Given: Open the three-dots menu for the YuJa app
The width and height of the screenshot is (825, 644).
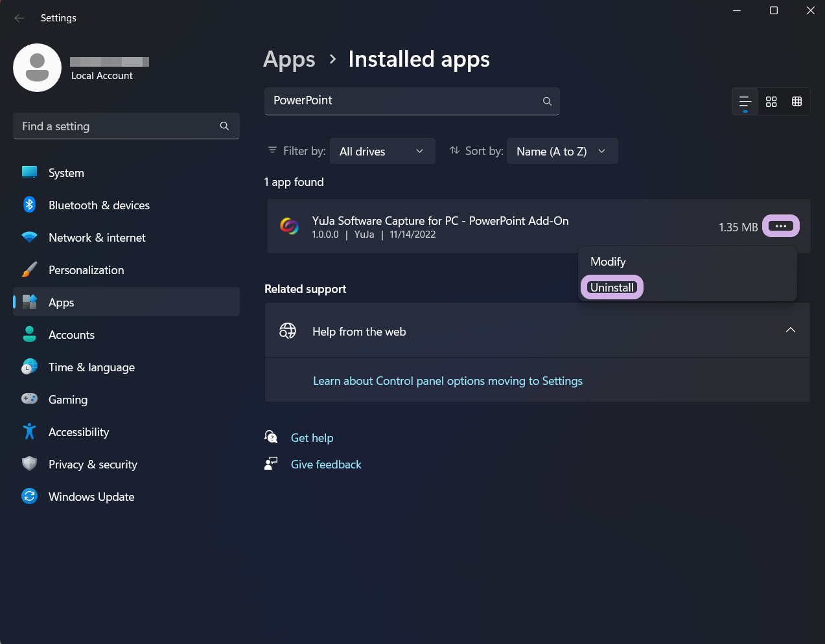Looking at the screenshot, I should 781,226.
